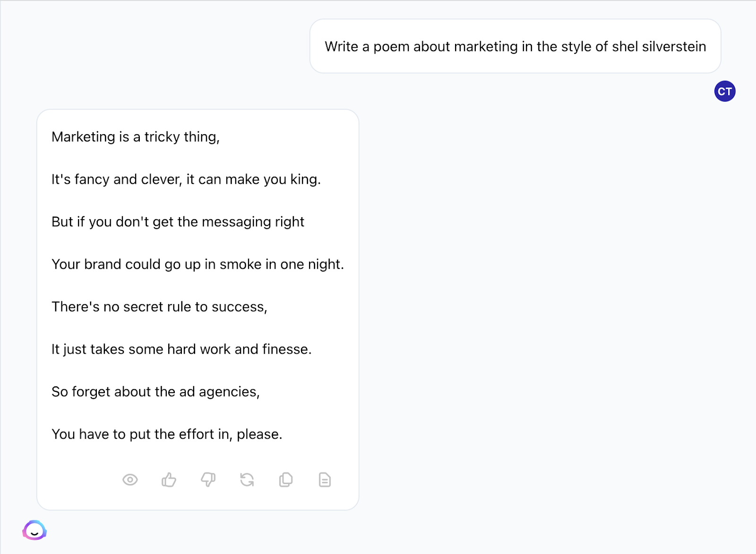This screenshot has width=756, height=554.
Task: Click the line "Your brand could go up in smoke"
Action: 198,264
